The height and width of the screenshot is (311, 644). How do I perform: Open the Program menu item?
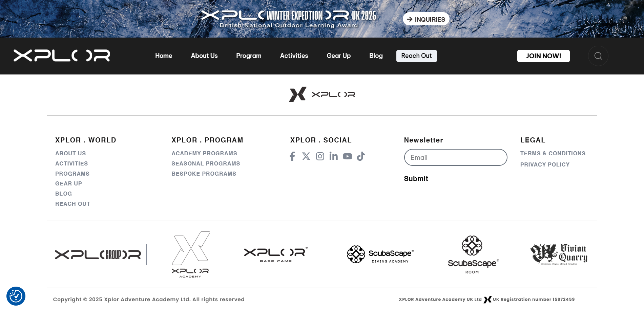(249, 56)
